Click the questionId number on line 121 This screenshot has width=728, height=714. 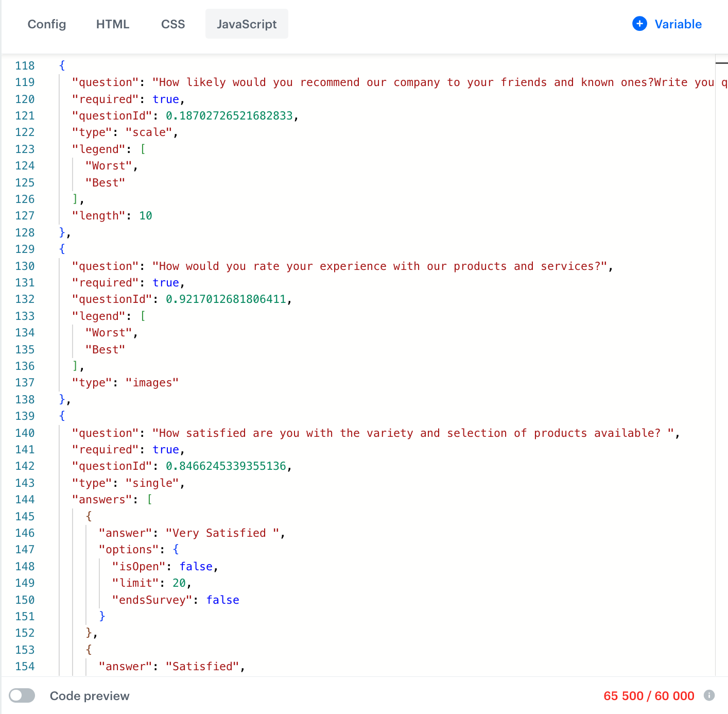[230, 115]
